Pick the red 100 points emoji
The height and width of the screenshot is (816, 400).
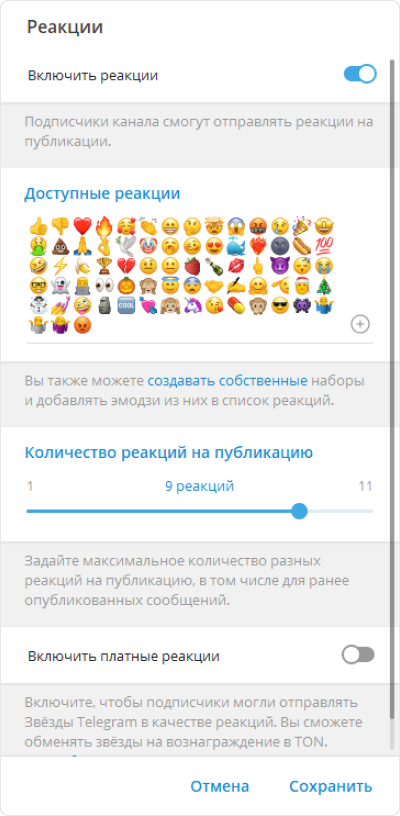click(324, 247)
